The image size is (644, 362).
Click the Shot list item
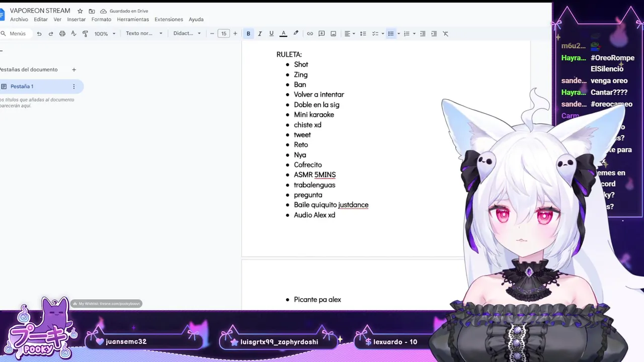[301, 64]
